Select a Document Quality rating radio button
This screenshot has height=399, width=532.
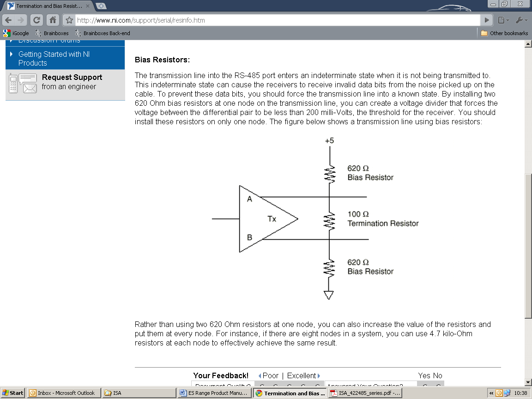click(x=262, y=385)
